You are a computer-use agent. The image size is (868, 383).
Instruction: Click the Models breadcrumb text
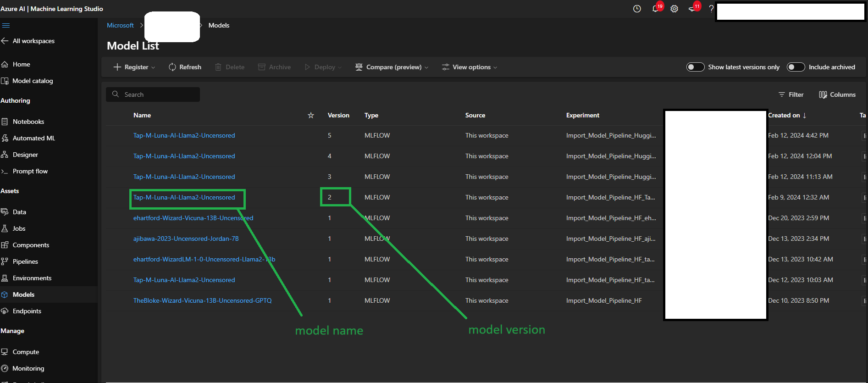219,25
